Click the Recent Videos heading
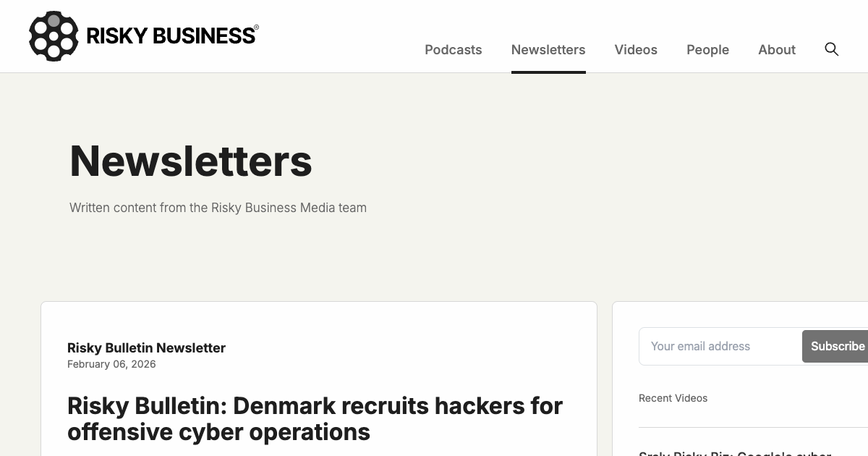The height and width of the screenshot is (456, 868). point(673,398)
